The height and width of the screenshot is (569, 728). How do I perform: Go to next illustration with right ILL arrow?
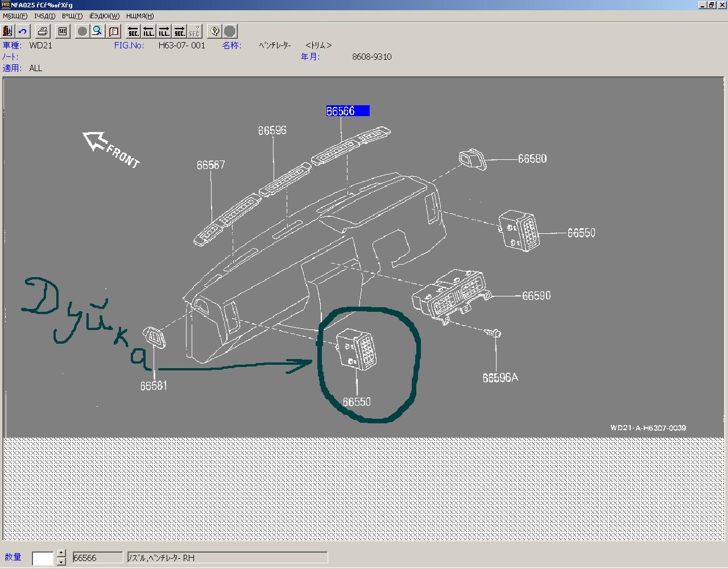click(164, 31)
